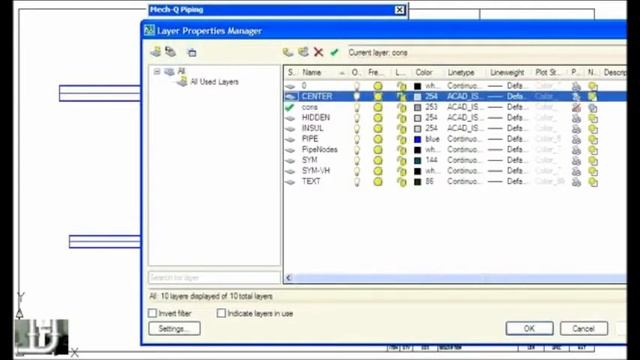Enable the Invert filter checkbox
This screenshot has height=360, width=640.
click(x=152, y=313)
